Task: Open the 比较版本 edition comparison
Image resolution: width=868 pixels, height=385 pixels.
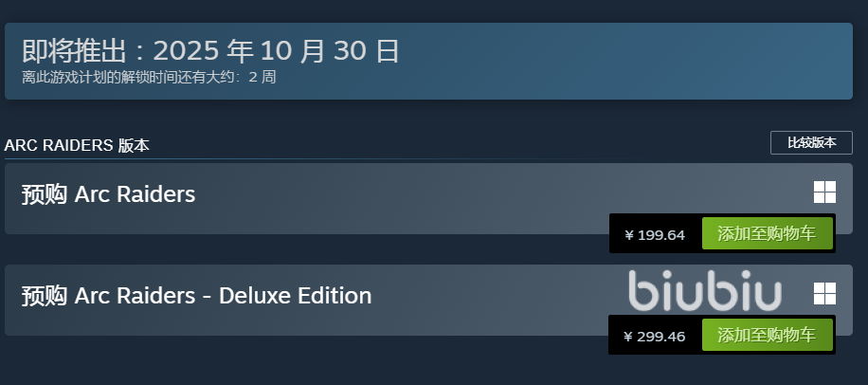Action: tap(811, 143)
